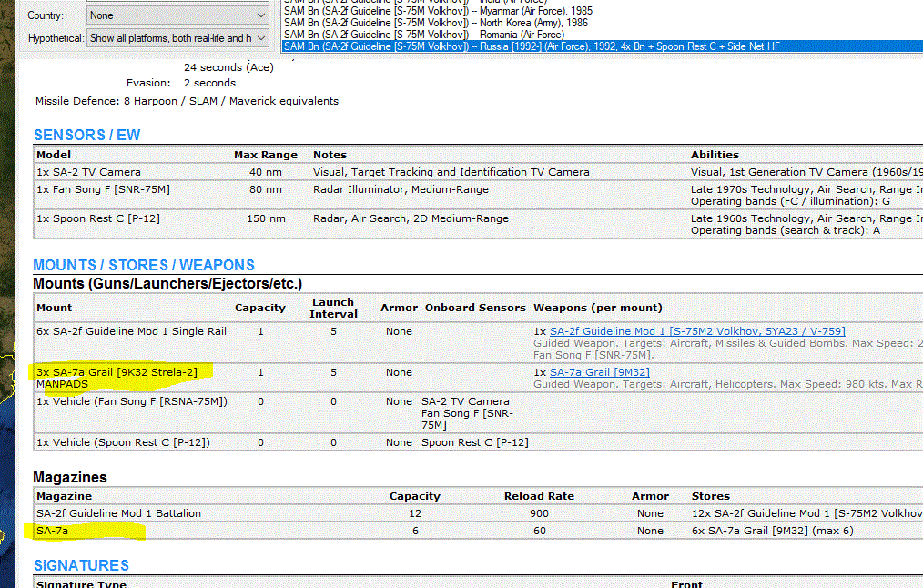Open SA-7a Grail [9M32] weapon link
Screen dimensions: 923x588
pyautogui.click(x=599, y=372)
